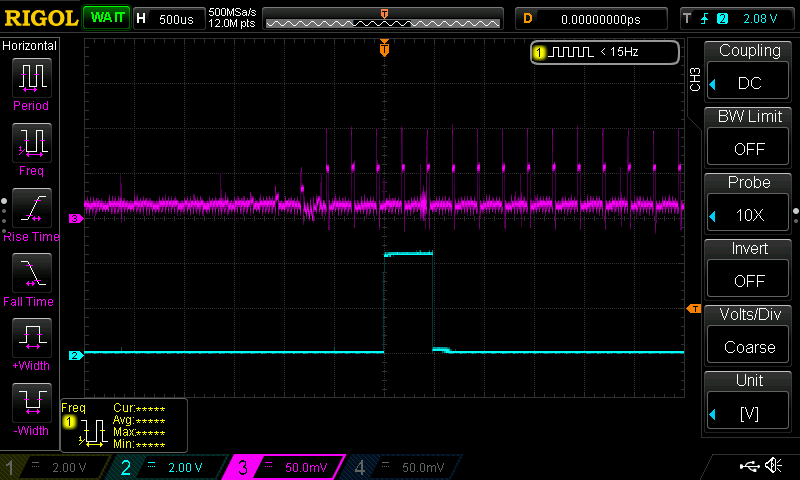The image size is (800, 480).
Task: Click the CH3 side tab label
Action: click(x=695, y=79)
